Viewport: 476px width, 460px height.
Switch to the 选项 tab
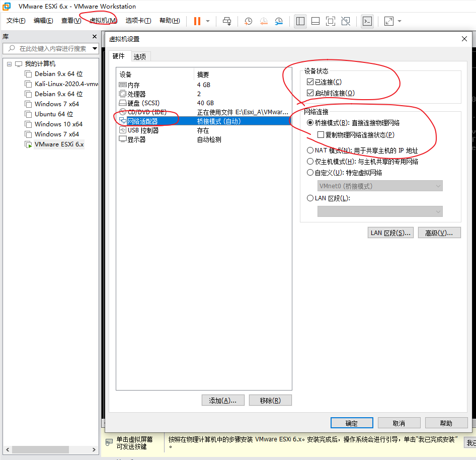pos(140,56)
